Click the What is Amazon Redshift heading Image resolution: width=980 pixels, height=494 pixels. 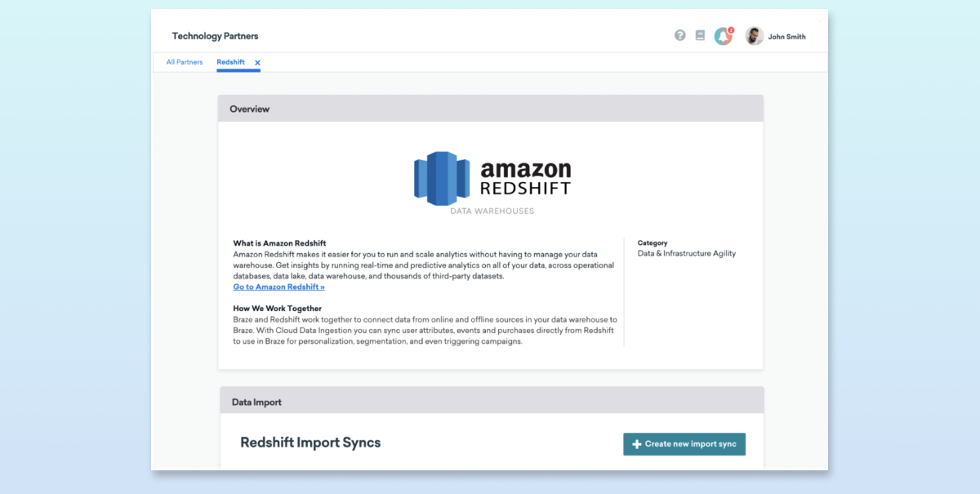279,243
